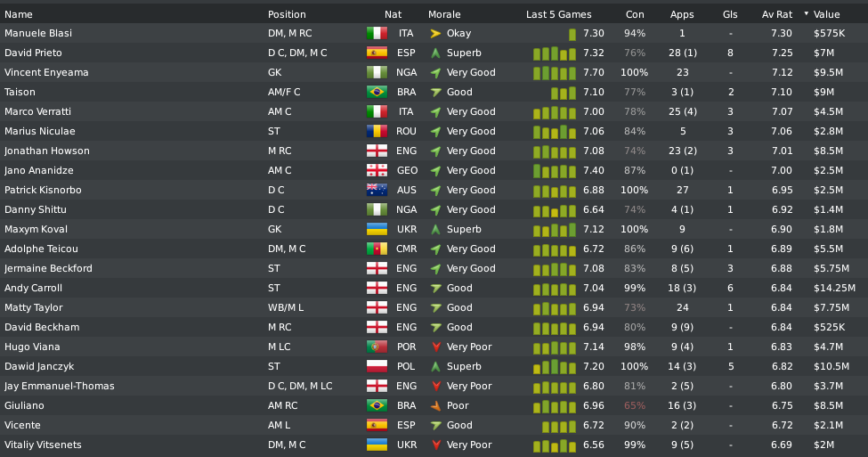The width and height of the screenshot is (868, 457).
Task: Select Marco Verratti's row by his value $4.5M
Action: tap(828, 112)
